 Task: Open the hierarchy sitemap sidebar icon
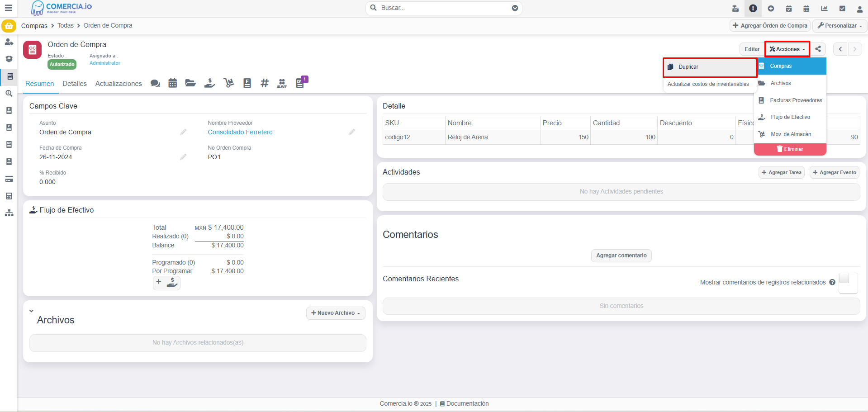[9, 213]
